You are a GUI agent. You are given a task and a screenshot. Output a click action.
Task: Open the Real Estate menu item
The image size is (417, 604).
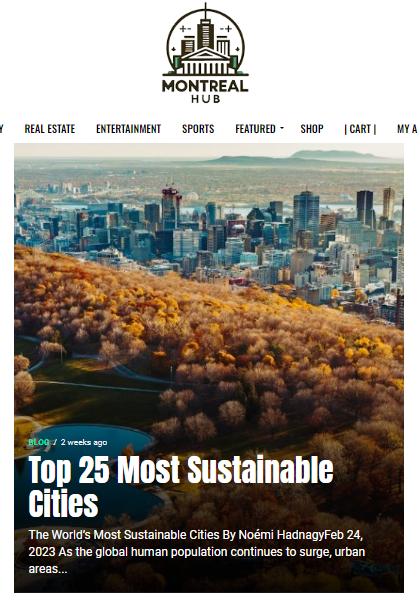(50, 129)
